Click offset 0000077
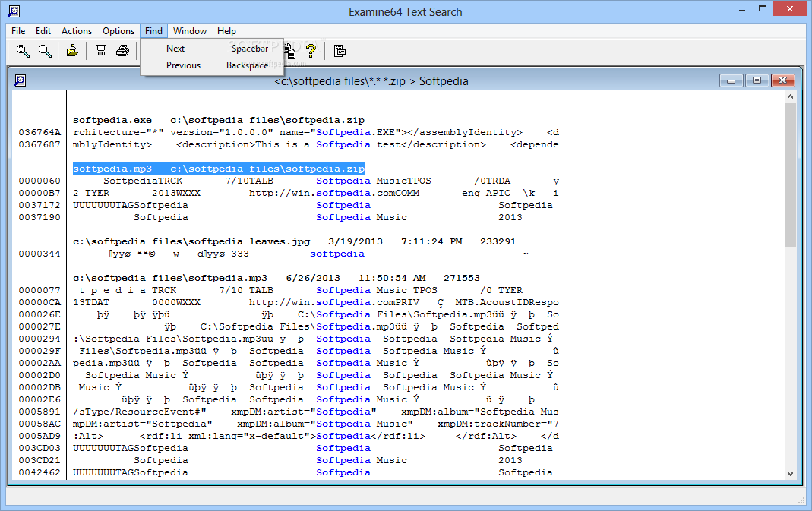 [39, 291]
